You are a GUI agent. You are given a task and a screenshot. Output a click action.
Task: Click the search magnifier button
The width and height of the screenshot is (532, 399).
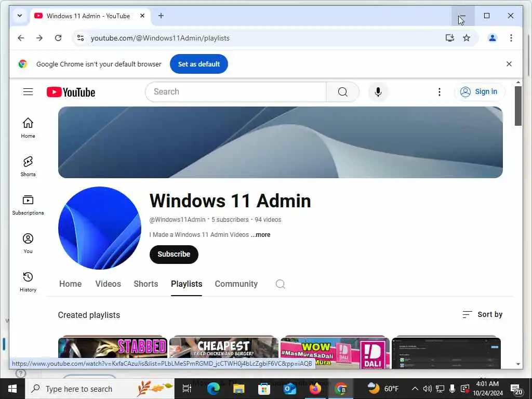343,92
